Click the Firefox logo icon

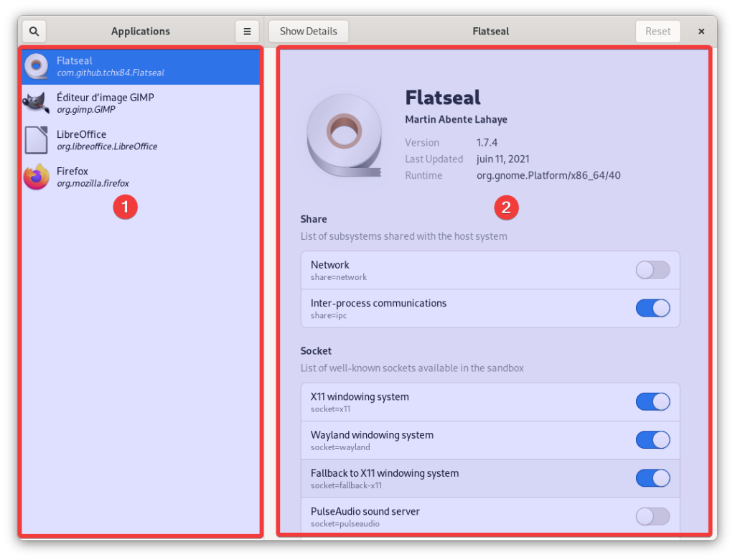pos(37,177)
